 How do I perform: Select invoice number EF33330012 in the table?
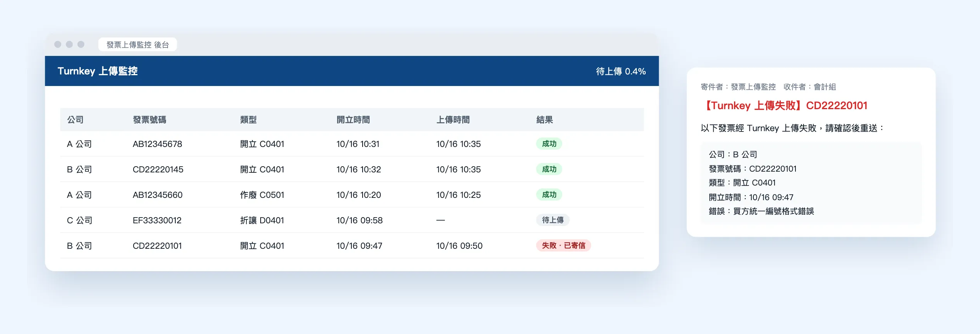click(x=157, y=221)
